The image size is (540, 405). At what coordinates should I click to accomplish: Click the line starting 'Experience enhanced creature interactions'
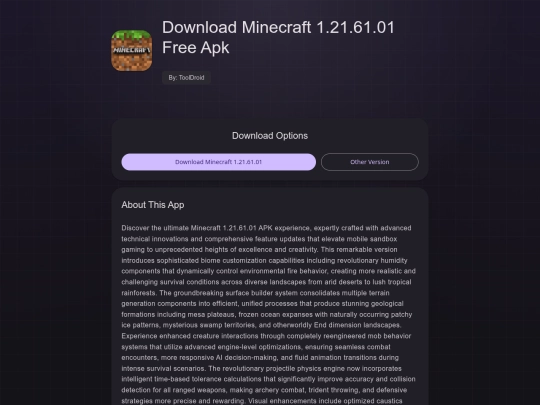[x=266, y=336]
